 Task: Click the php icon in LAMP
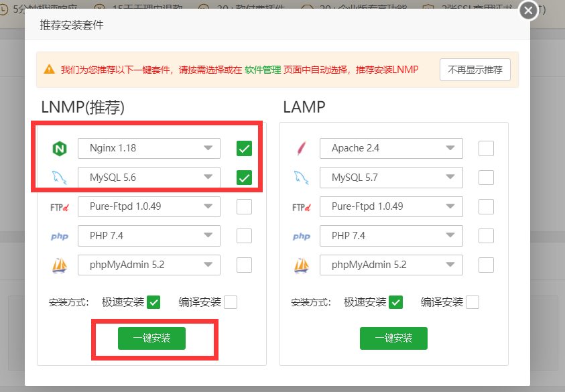click(x=302, y=237)
